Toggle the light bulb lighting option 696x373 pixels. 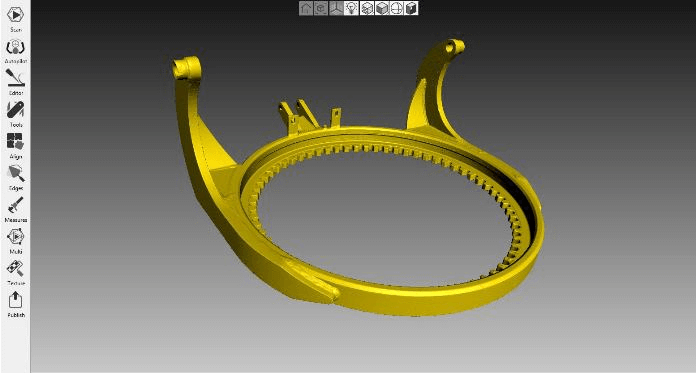click(x=351, y=8)
